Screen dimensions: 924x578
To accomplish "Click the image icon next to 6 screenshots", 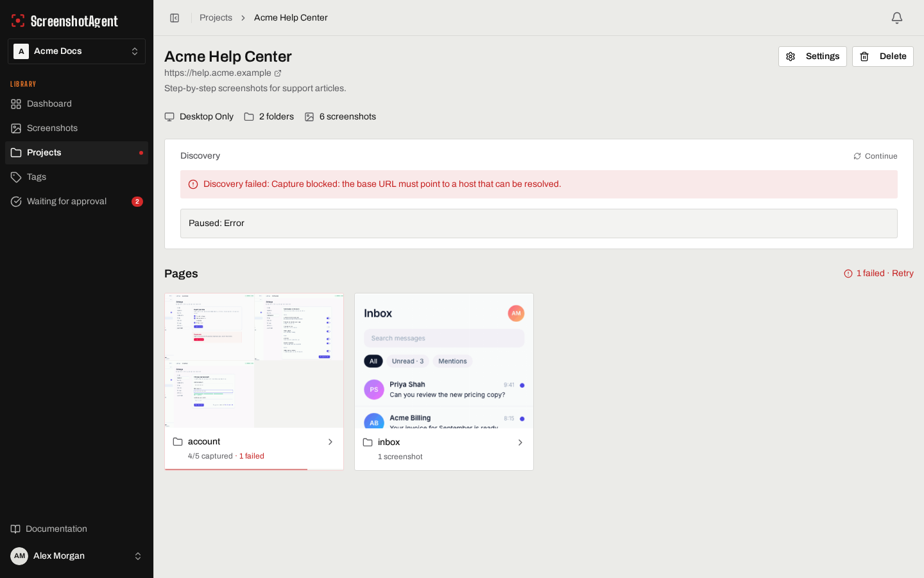I will (x=309, y=117).
